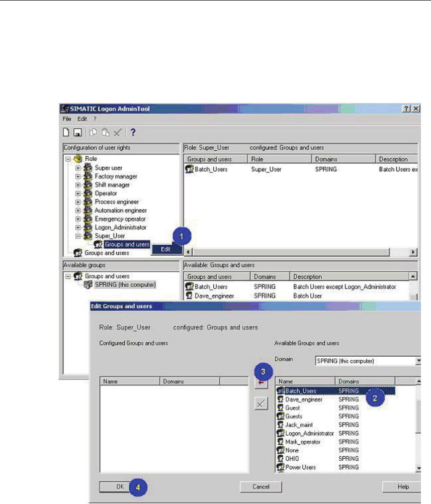Click the Batch_Users icon in configured list
431x504 pixels.
pyautogui.click(x=190, y=169)
